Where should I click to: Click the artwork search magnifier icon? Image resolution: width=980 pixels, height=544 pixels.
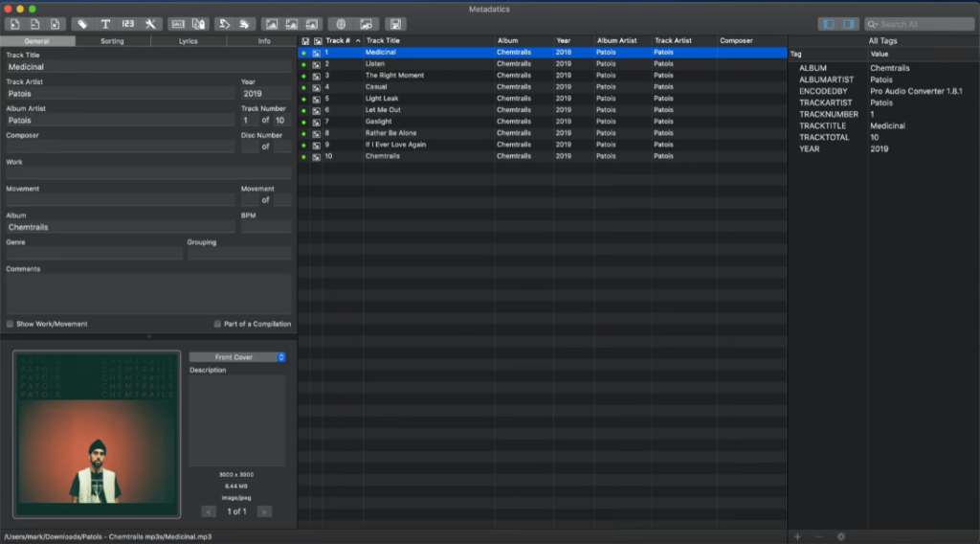click(367, 24)
